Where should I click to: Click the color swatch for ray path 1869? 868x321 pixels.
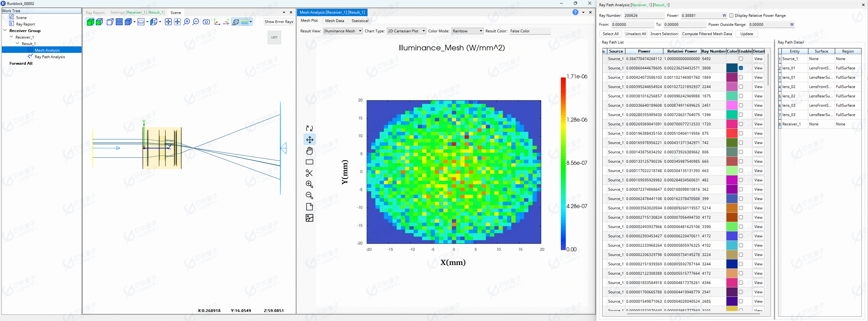tap(732, 77)
